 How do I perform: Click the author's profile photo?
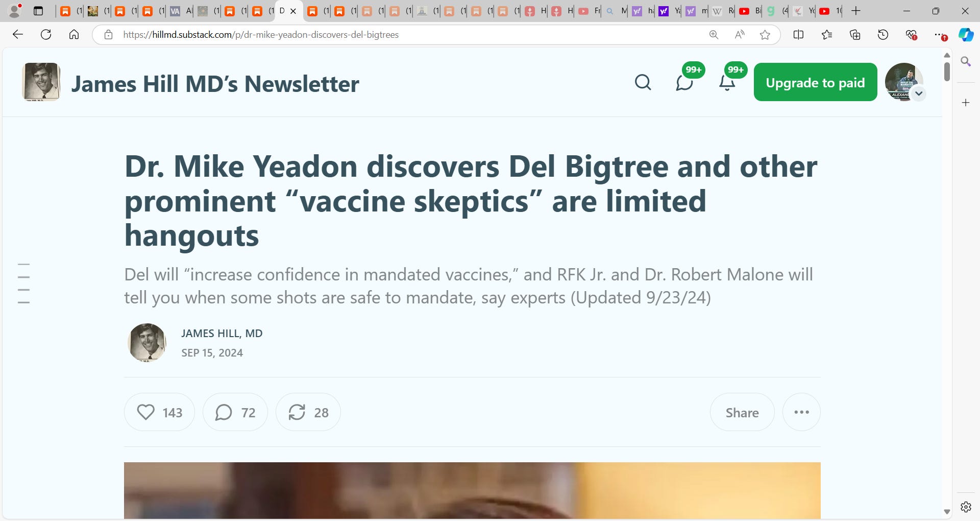click(147, 342)
